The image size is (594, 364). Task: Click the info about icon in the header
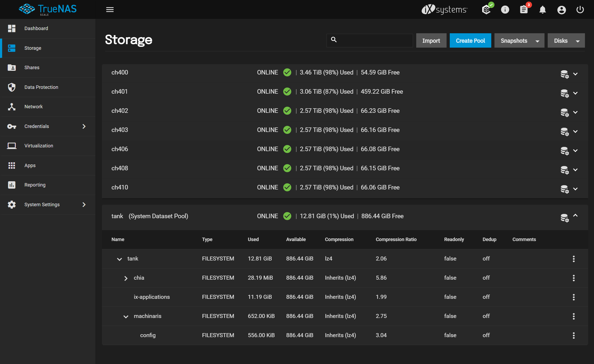(x=505, y=10)
